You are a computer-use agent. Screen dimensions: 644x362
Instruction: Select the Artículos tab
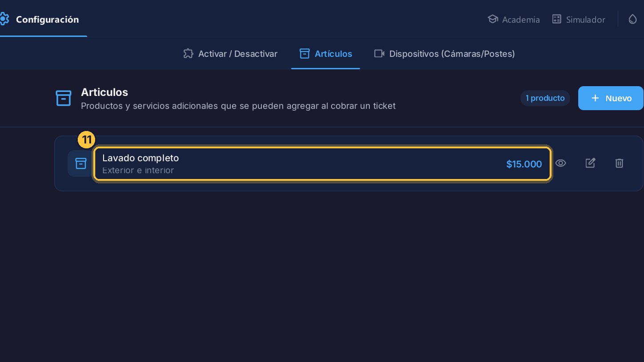pos(326,54)
